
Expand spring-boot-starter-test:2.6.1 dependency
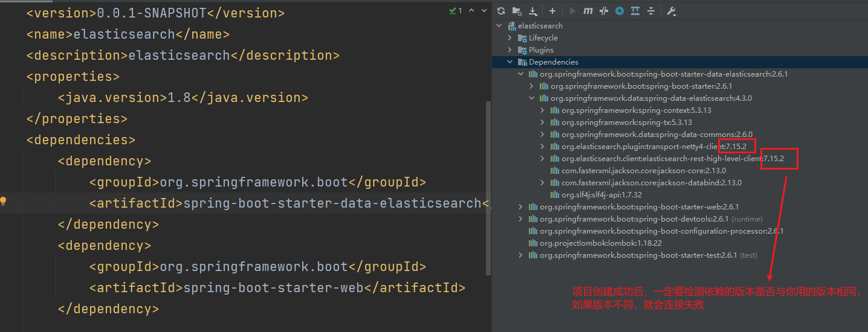tap(520, 255)
